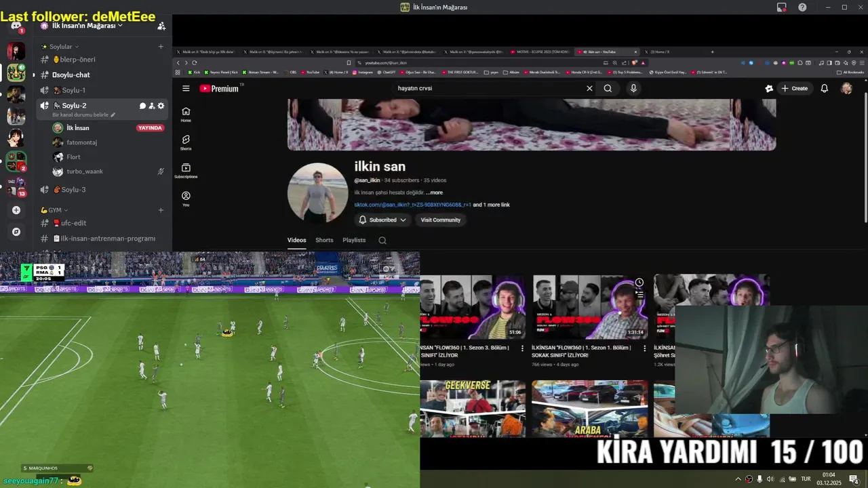This screenshot has height=488, width=868.
Task: Open new browser tab plus button
Action: coord(712,52)
